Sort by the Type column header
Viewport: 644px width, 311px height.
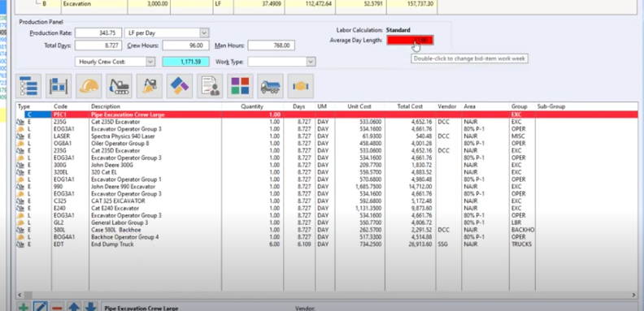coord(33,106)
